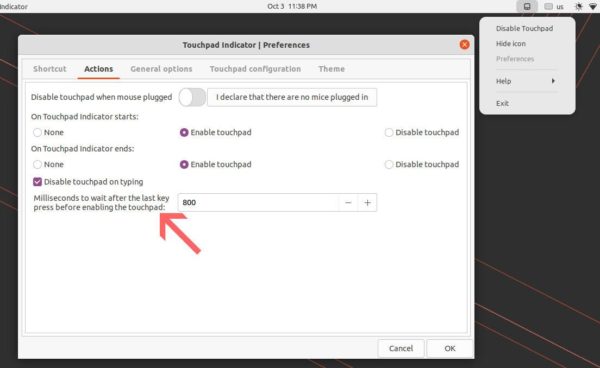The height and width of the screenshot is (368, 600).
Task: Click the OK button
Action: (x=450, y=348)
